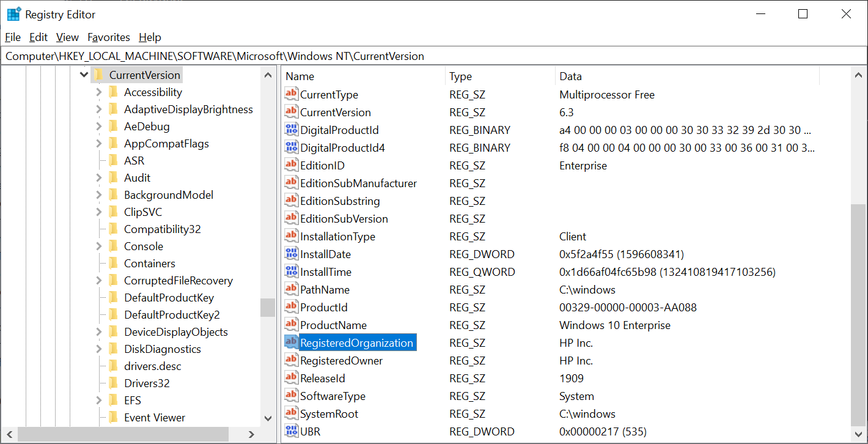
Task: Click the Accessibility folder icon
Action: click(x=113, y=92)
